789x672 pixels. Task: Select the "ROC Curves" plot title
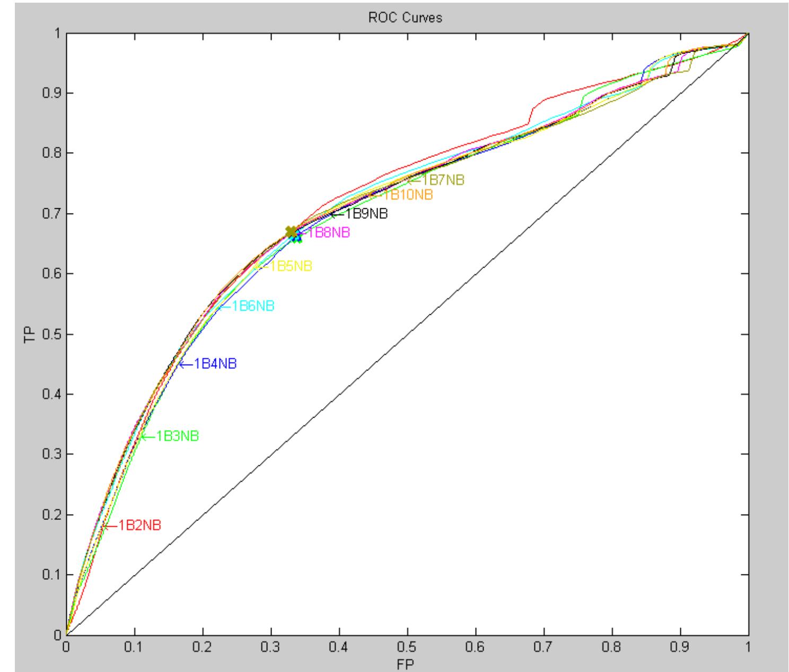tap(405, 18)
